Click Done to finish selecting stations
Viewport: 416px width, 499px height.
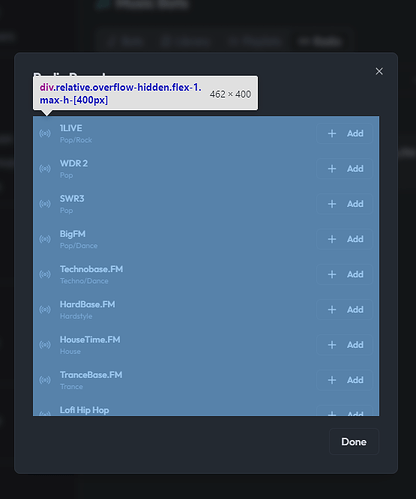coord(354,442)
